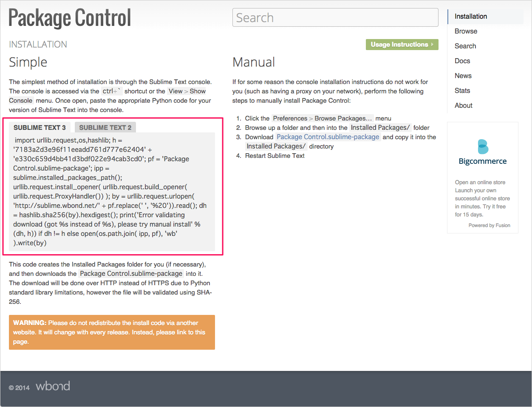The height and width of the screenshot is (407, 532).
Task: Open News in the side navigation
Action: (463, 76)
